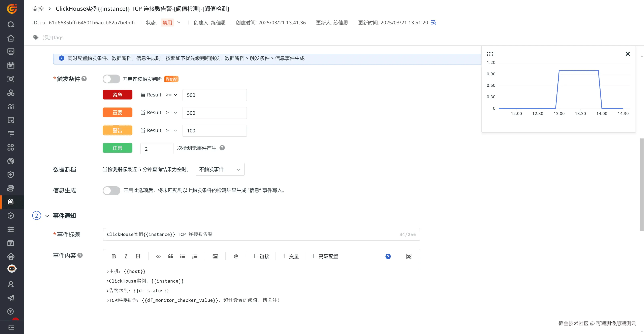Edit the 事件标题 input field
The image size is (644, 334).
pyautogui.click(x=261, y=234)
